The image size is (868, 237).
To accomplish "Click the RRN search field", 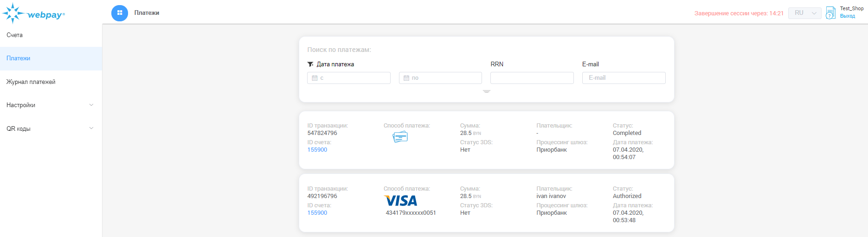I will [x=532, y=78].
